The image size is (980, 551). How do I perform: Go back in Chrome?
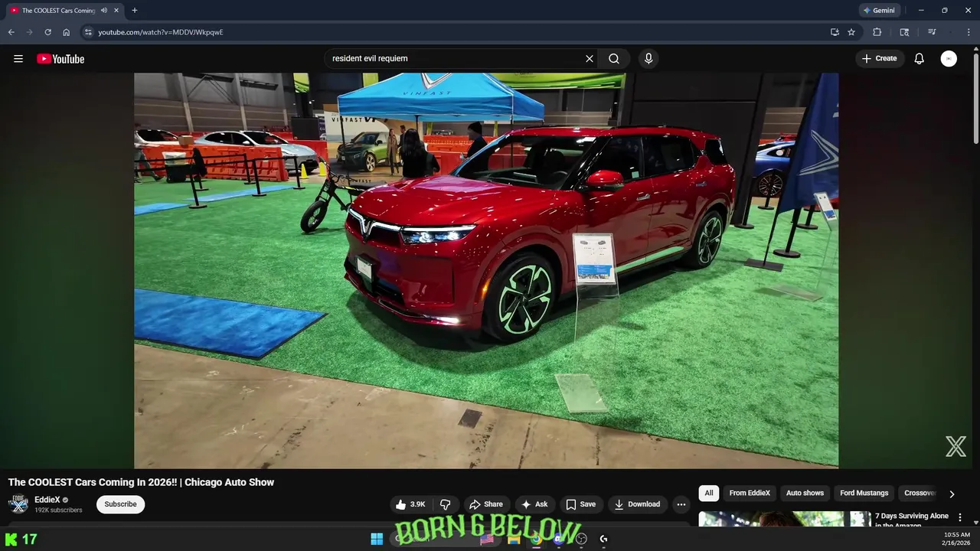coord(11,32)
